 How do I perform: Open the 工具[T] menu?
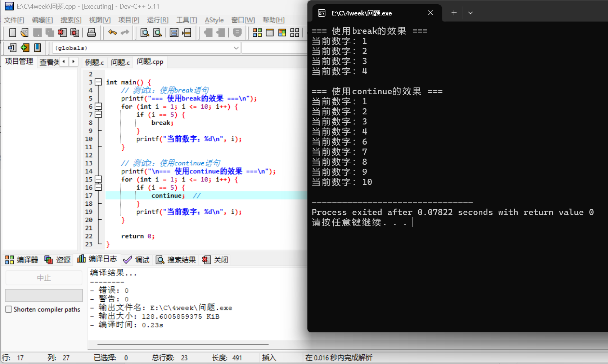186,20
